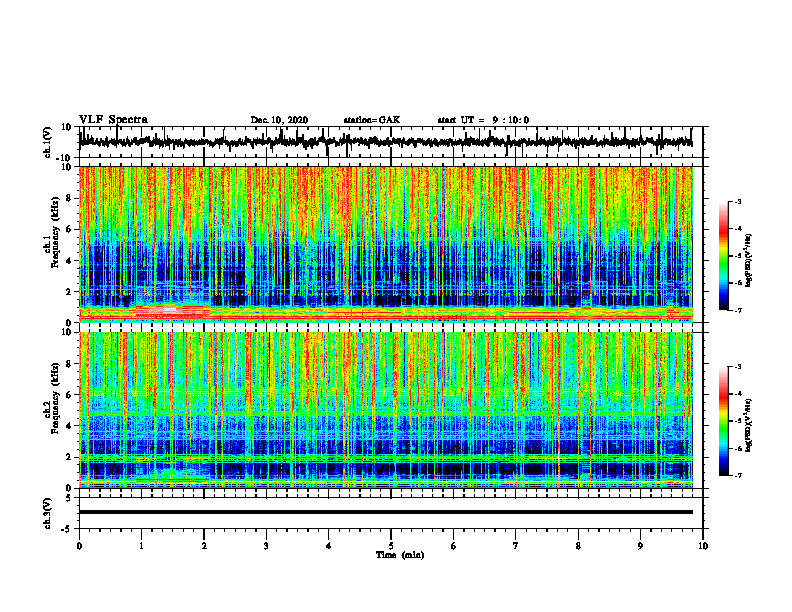Viewport: 792px width, 612px height.
Task: Click the "Time (min)" axis title
Action: (400, 555)
